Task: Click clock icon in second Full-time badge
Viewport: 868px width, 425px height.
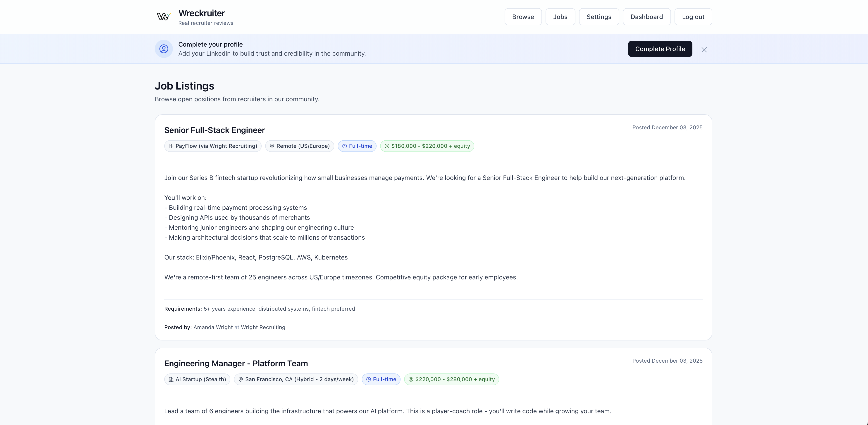Action: pyautogui.click(x=368, y=380)
